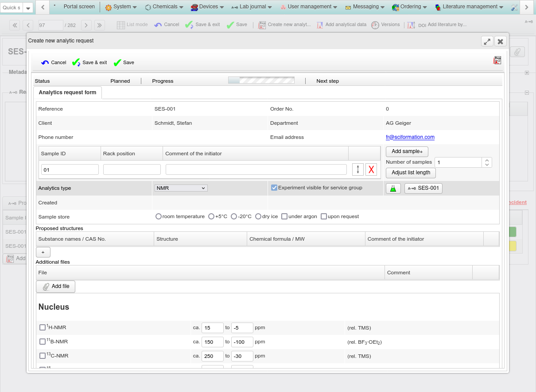Screen dimensions: 536x392
Task: Click the Add sample+ button
Action: [x=407, y=152]
